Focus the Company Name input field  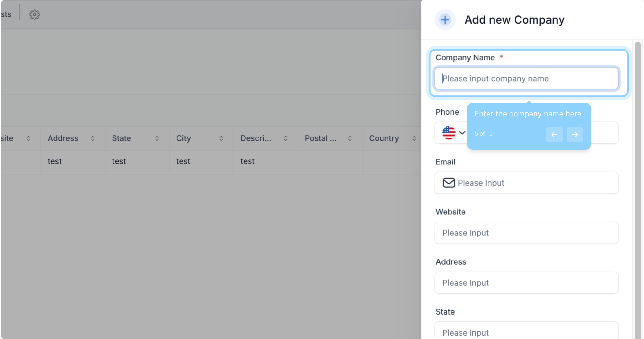[x=526, y=78]
